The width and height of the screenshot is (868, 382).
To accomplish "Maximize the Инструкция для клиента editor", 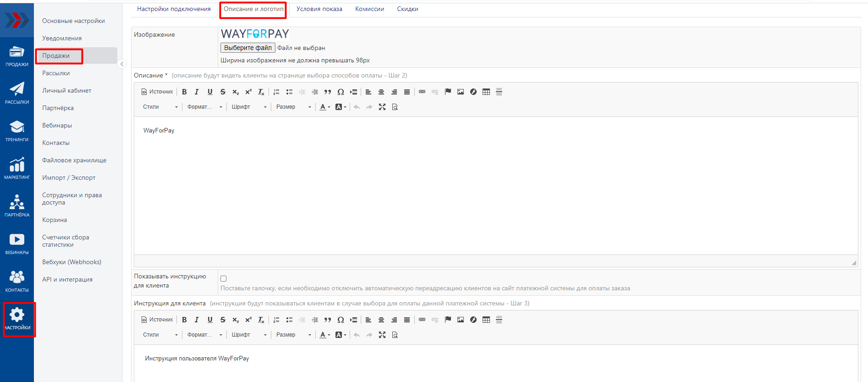I will point(382,335).
